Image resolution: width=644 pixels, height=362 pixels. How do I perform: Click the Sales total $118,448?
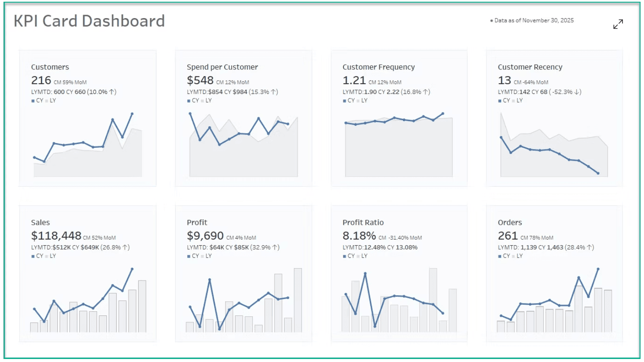coord(56,236)
